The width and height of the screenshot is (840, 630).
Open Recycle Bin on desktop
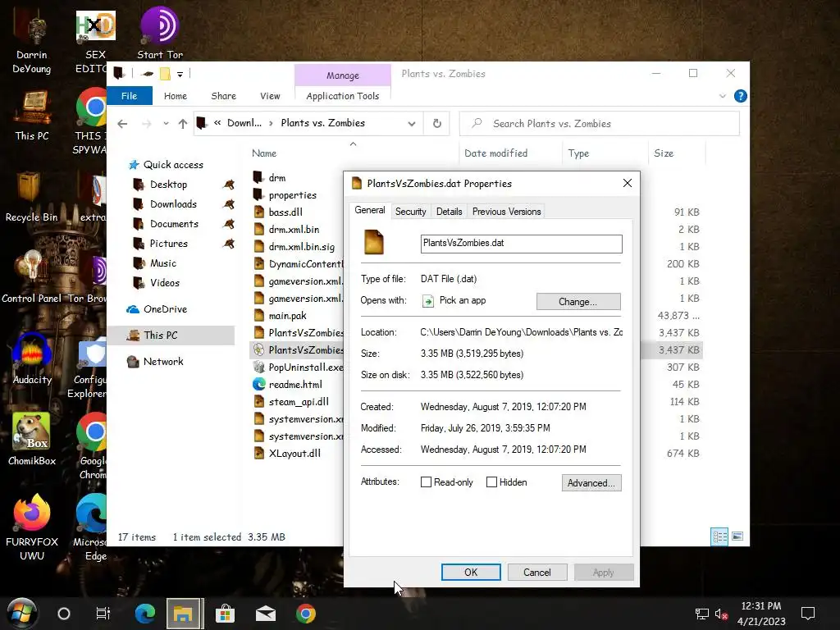pos(31,196)
